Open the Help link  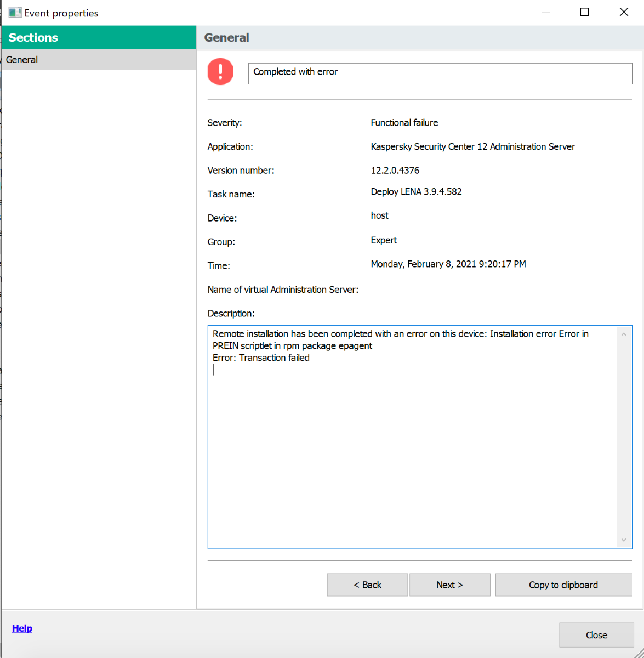[x=22, y=628]
